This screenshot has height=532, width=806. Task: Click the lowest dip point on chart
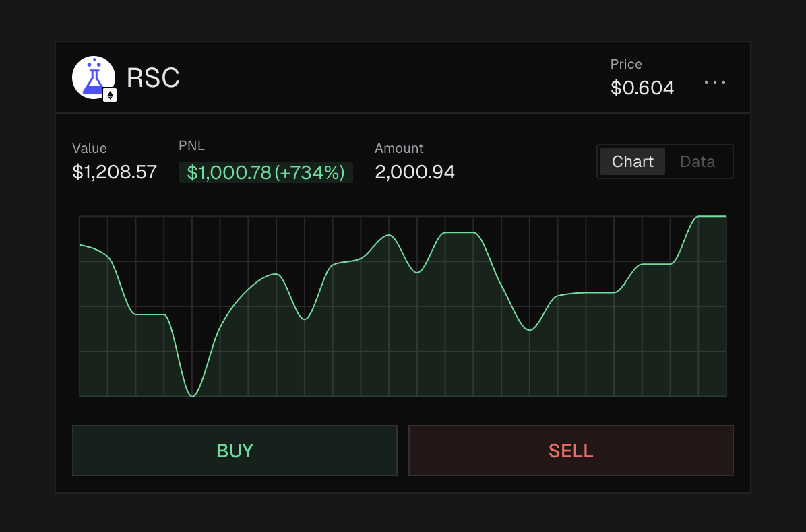click(193, 395)
